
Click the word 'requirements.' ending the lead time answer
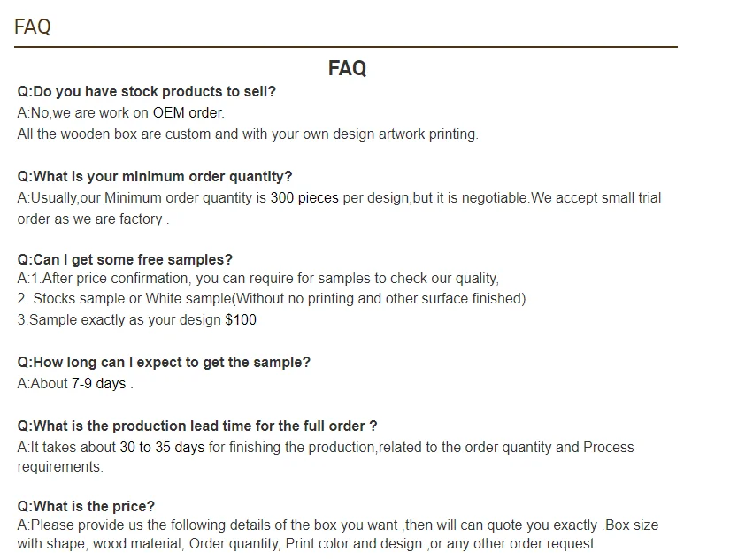coord(60,466)
